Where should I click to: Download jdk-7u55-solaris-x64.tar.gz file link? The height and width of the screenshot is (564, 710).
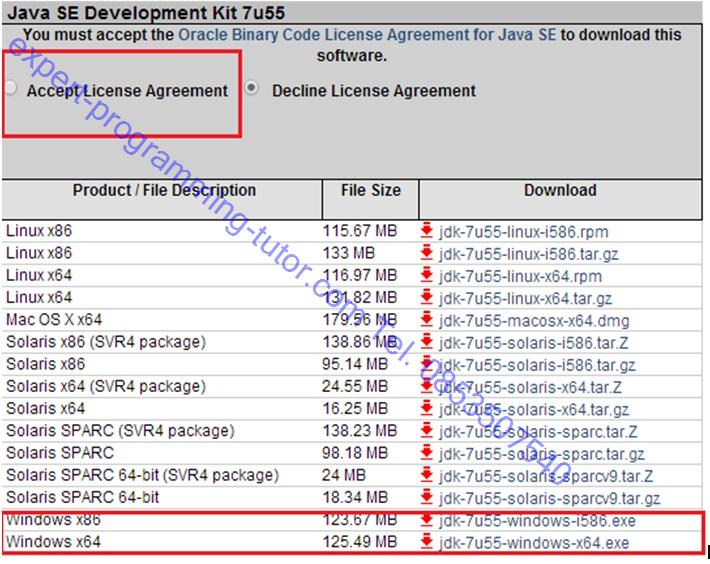pyautogui.click(x=534, y=409)
